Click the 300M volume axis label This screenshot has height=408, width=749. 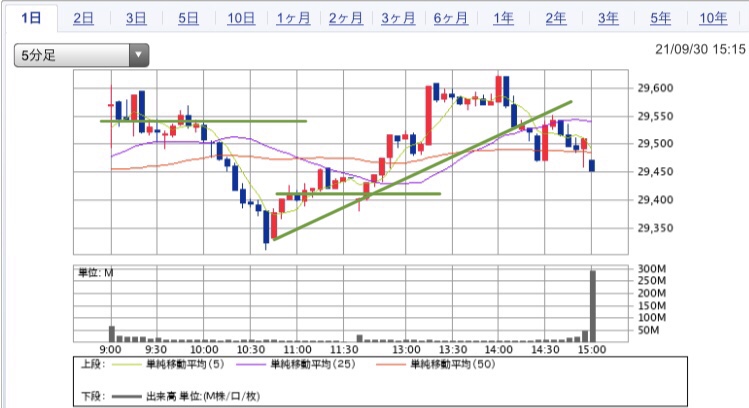652,268
